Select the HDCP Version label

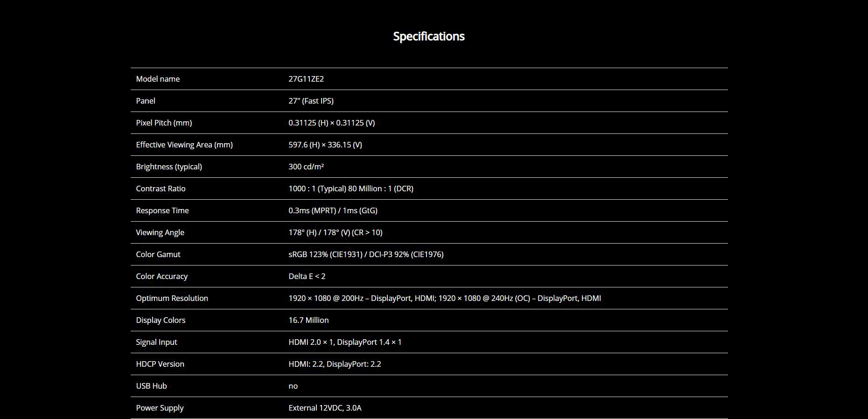tap(160, 364)
